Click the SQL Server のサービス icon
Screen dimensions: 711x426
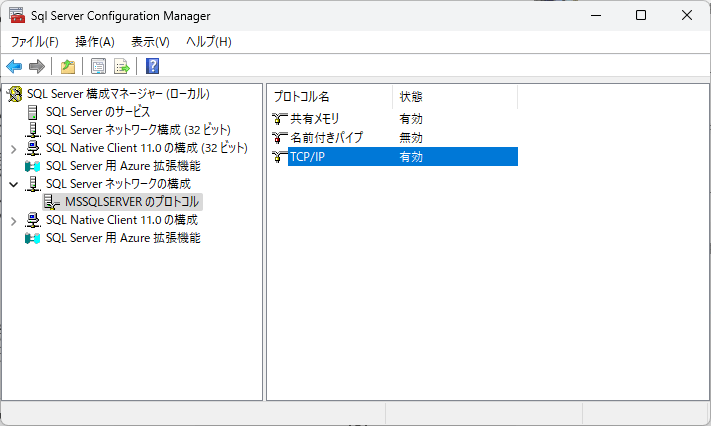pyautogui.click(x=33, y=112)
